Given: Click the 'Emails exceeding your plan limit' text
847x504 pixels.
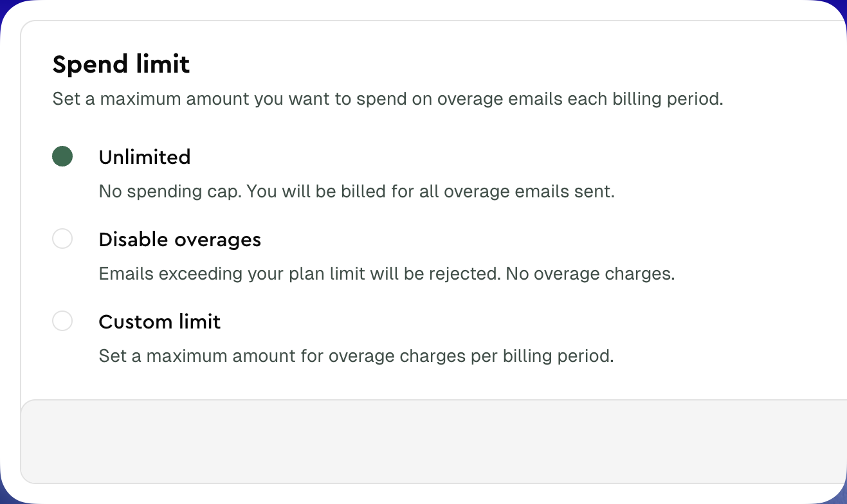Looking at the screenshot, I should 387,273.
